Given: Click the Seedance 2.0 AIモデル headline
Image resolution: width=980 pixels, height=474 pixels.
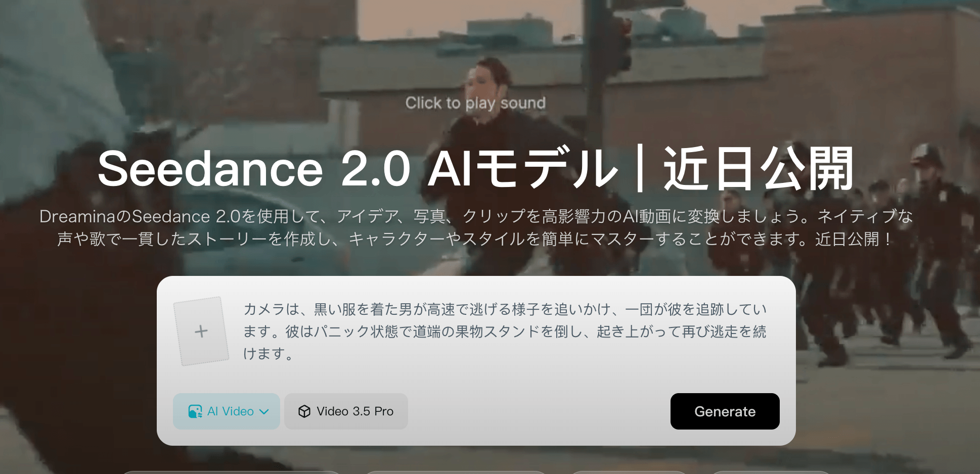Looking at the screenshot, I should [358, 169].
